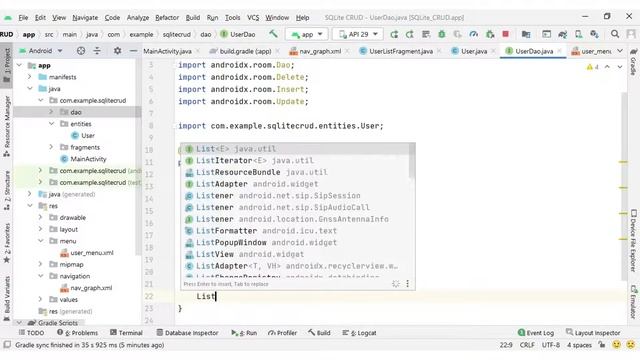Open the Android project view dropdown
The height and width of the screenshot is (360, 640).
pos(41,51)
